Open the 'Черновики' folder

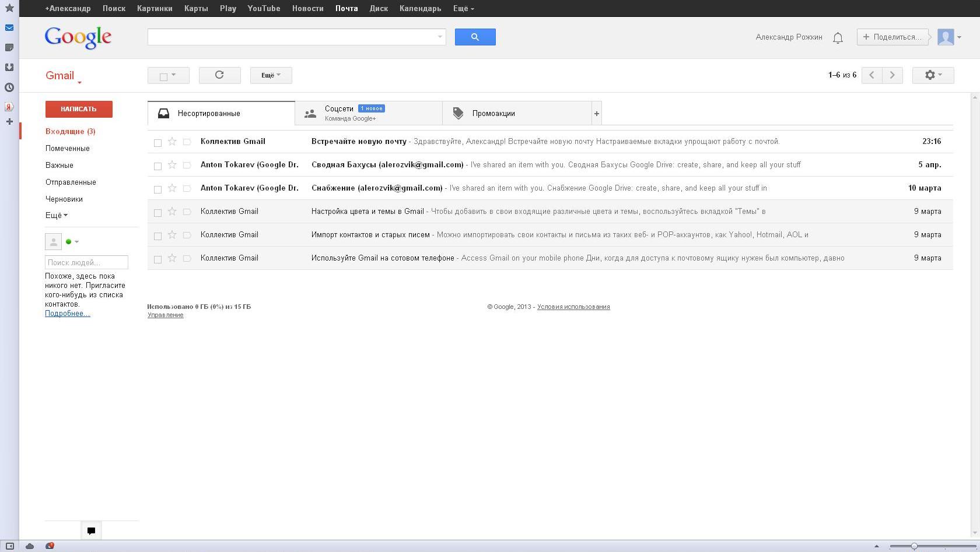[64, 199]
